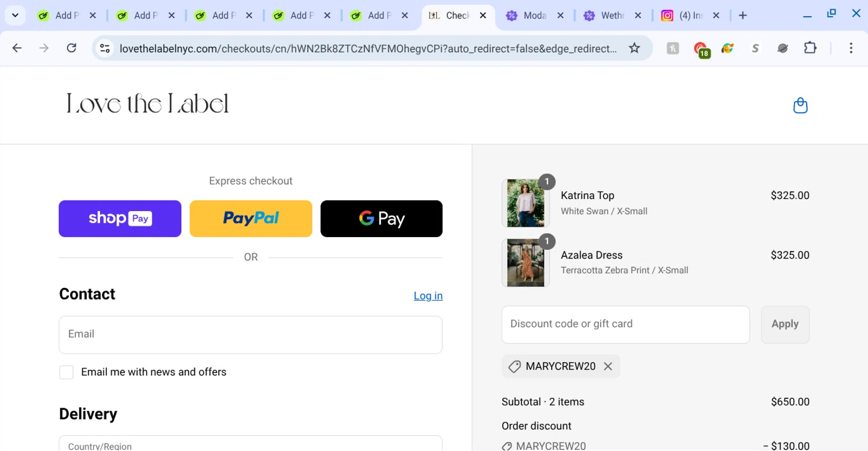Click the Terracotta Zebra Print / X-Small text
Image resolution: width=868 pixels, height=451 pixels.
pyautogui.click(x=624, y=270)
